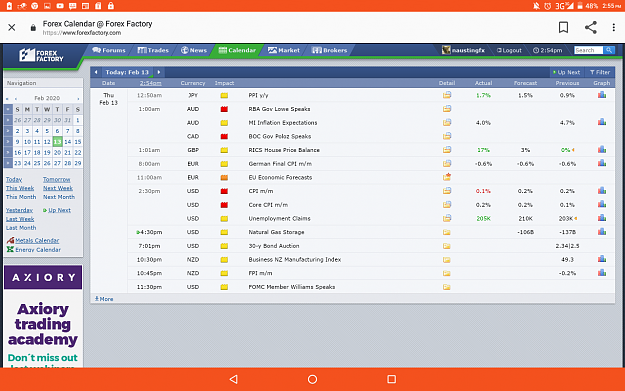
Task: Click Logout link
Action: [x=509, y=50]
